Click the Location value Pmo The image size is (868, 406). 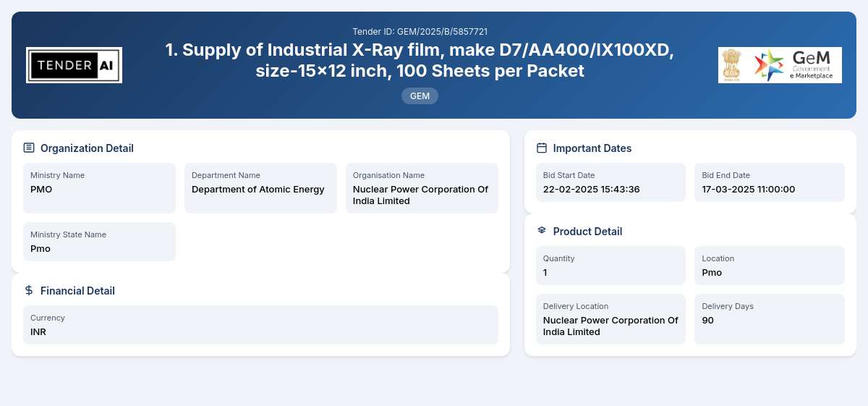click(x=712, y=273)
